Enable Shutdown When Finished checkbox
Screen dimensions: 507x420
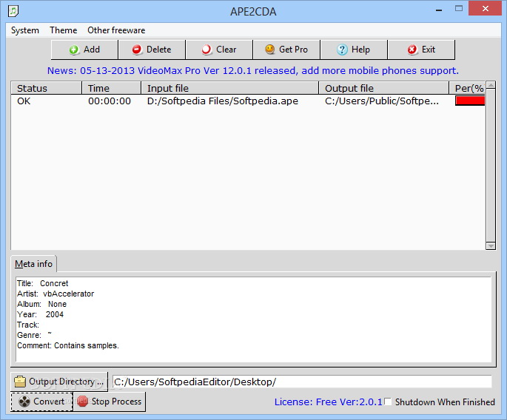pos(388,402)
